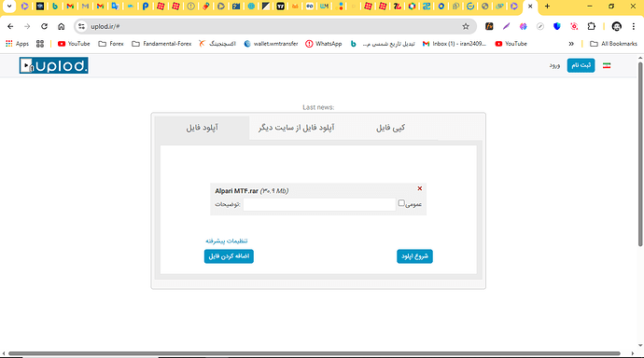This screenshot has width=644, height=358.
Task: Open the Apps bookmark shortcut
Action: pyautogui.click(x=17, y=44)
